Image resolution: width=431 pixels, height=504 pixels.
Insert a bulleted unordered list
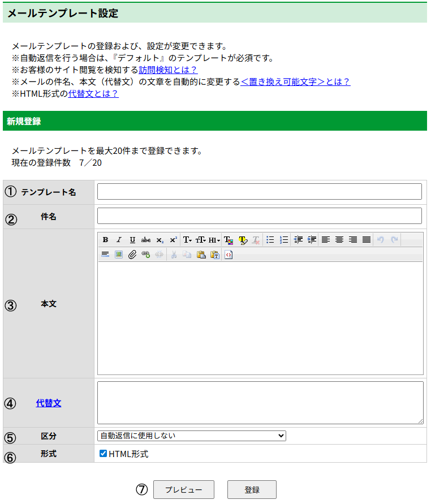click(270, 240)
